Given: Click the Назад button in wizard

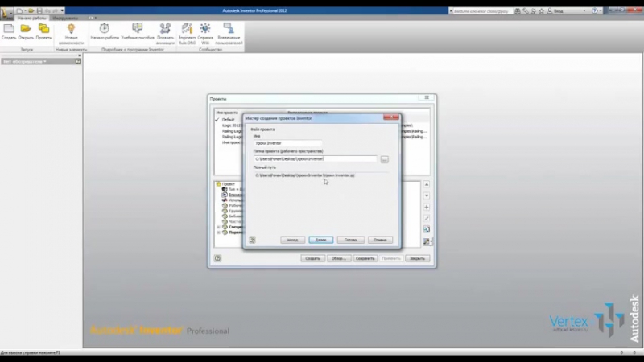Looking at the screenshot, I should point(292,240).
